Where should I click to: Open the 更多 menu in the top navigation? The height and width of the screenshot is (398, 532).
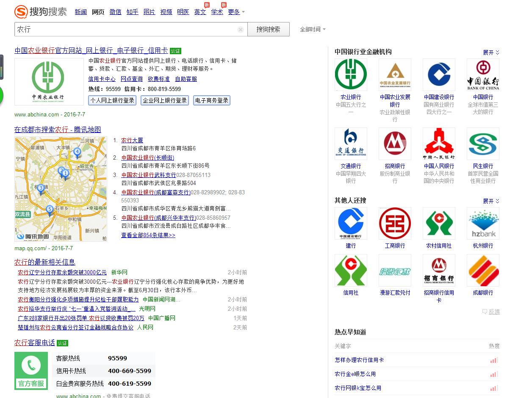(236, 12)
